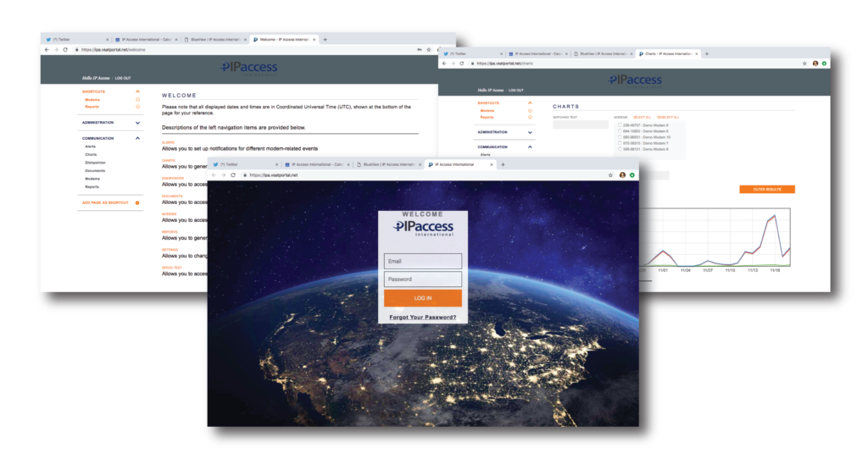868x459 pixels.
Task: Switch to BlueView tab in login window
Action: tap(388, 164)
